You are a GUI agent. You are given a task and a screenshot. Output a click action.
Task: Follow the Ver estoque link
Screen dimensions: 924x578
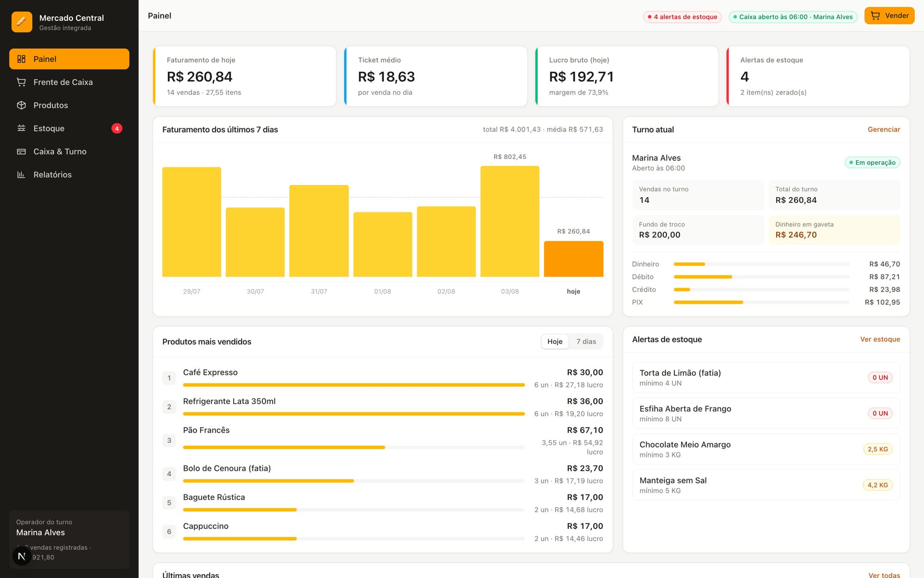[x=880, y=339]
